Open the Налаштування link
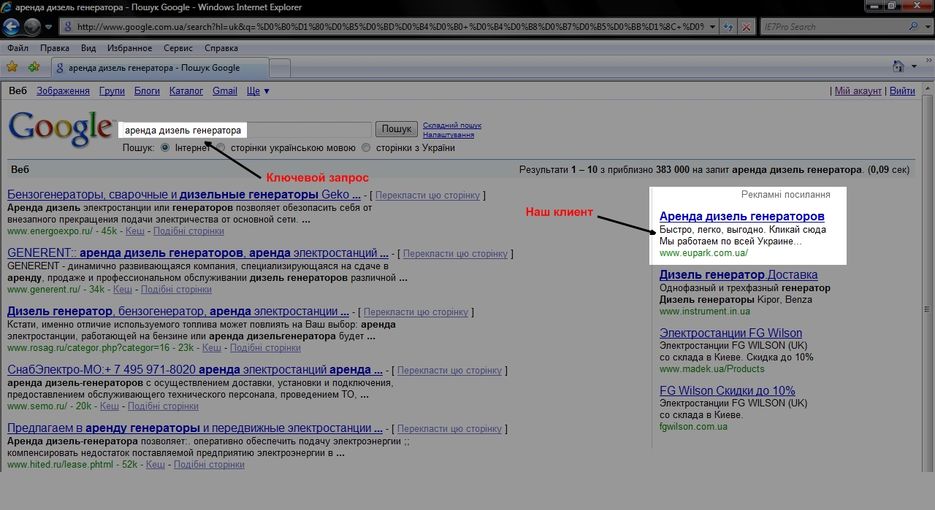 coord(448,135)
